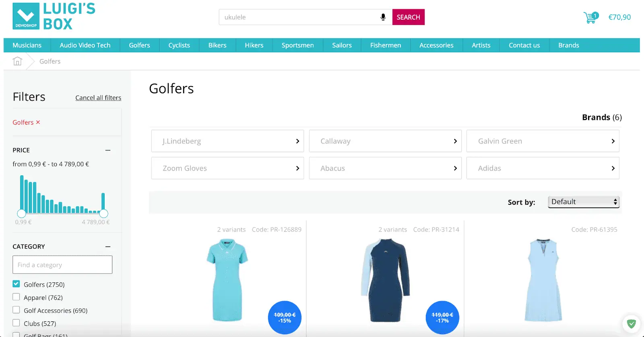
Task: Check the Apparel category checkbox
Action: coord(16,297)
